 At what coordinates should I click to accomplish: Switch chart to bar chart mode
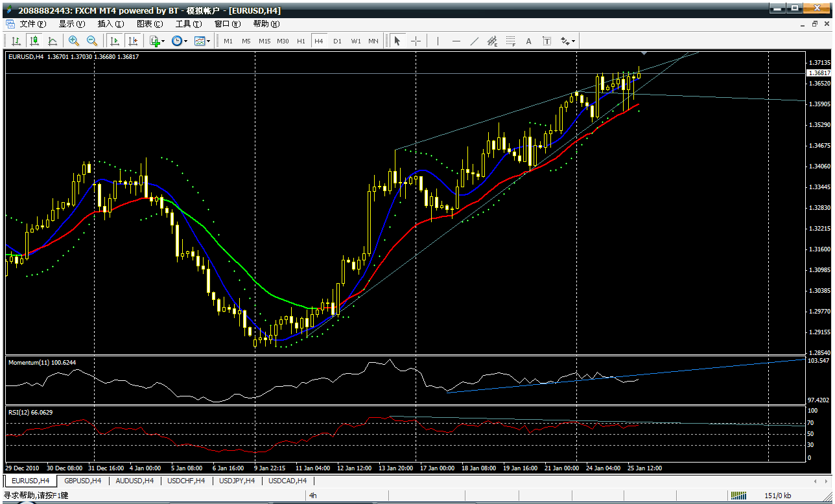pyautogui.click(x=16, y=41)
